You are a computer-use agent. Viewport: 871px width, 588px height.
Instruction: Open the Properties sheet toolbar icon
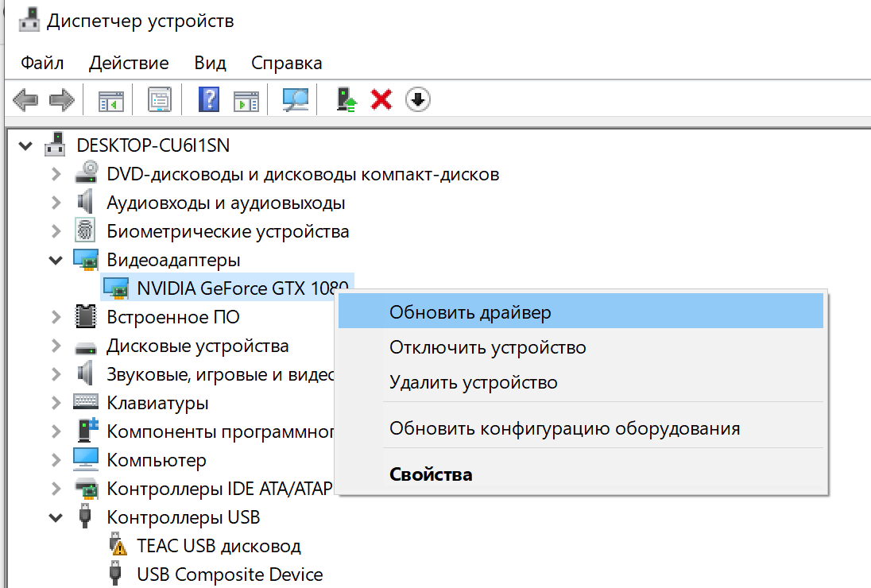(x=160, y=100)
